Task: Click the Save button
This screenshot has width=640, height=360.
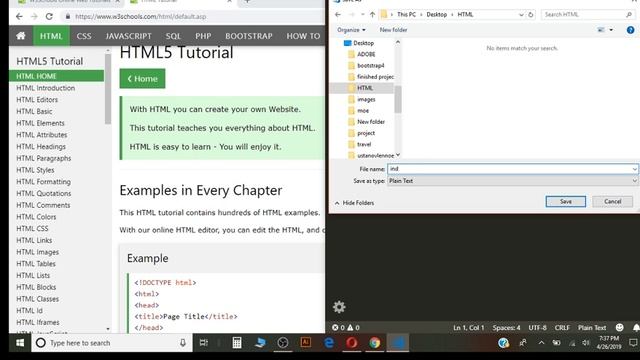Action: click(566, 201)
